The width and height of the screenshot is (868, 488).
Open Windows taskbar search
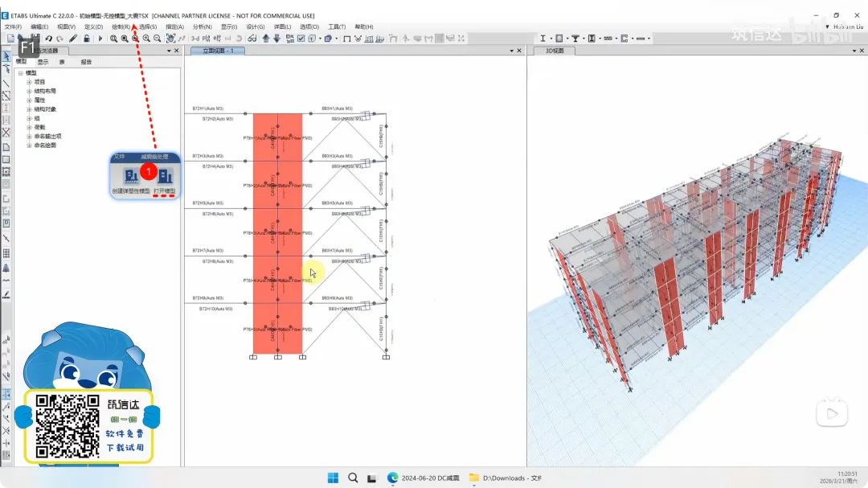point(353,478)
